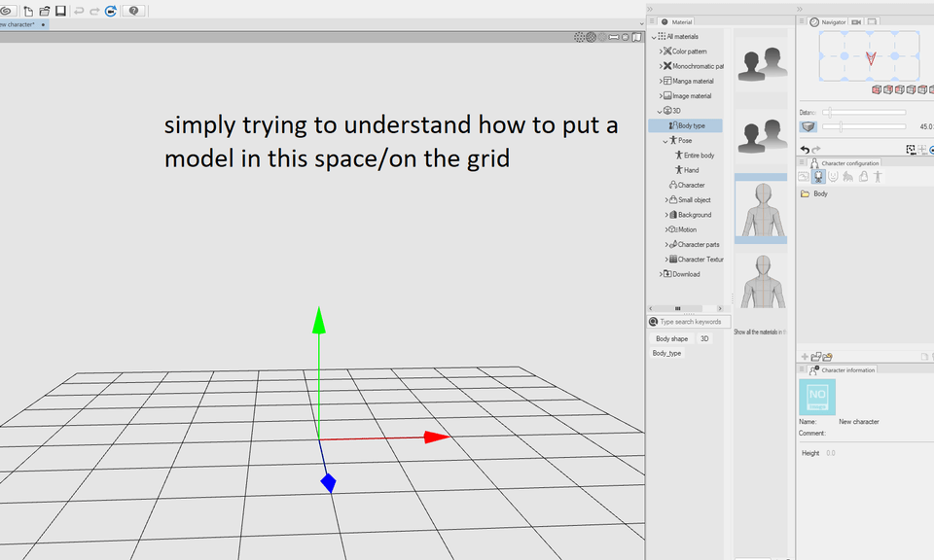This screenshot has width=934, height=560.
Task: Create a new file from the toolbar
Action: pos(29,10)
